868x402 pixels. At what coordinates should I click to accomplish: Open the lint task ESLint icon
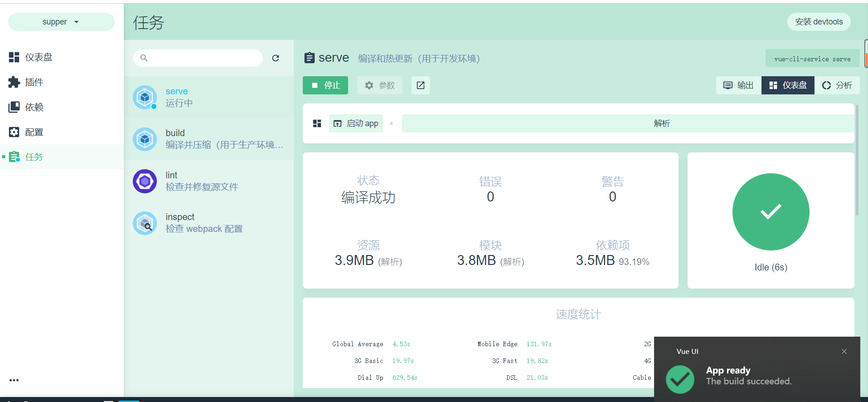point(145,181)
